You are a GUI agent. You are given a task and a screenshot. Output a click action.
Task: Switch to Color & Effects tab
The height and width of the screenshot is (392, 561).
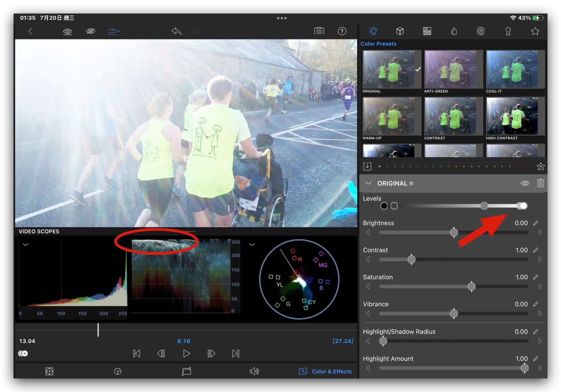(x=325, y=371)
